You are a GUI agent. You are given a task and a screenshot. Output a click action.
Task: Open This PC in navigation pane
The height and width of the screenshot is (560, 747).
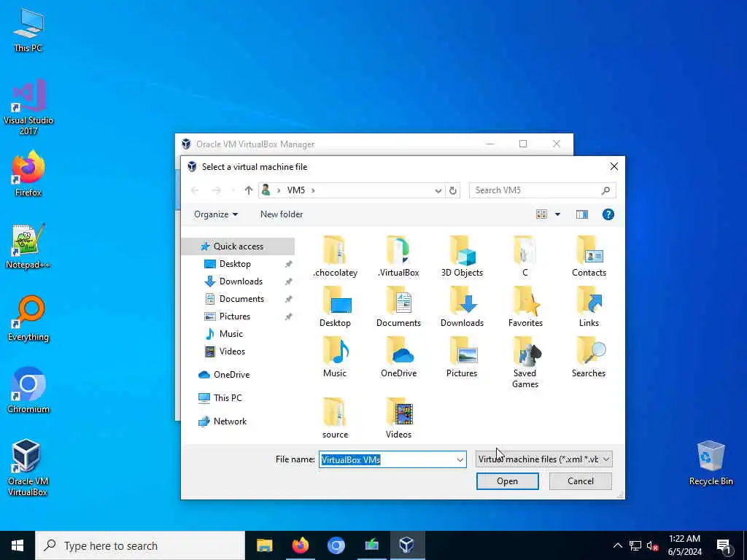(x=228, y=398)
